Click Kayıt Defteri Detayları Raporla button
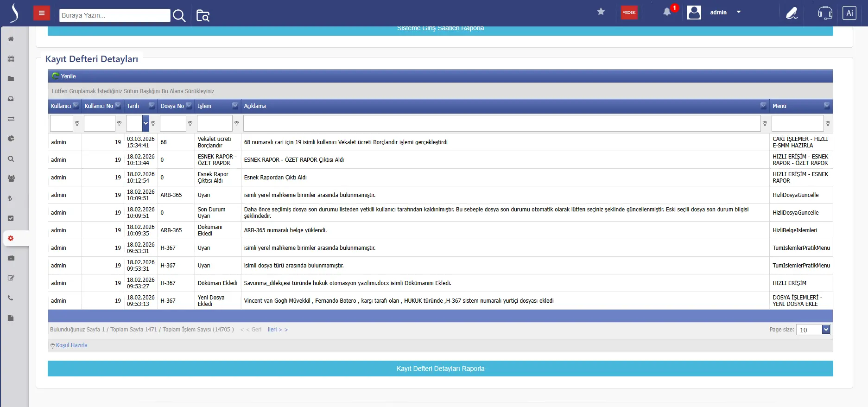The height and width of the screenshot is (407, 868). 440,369
